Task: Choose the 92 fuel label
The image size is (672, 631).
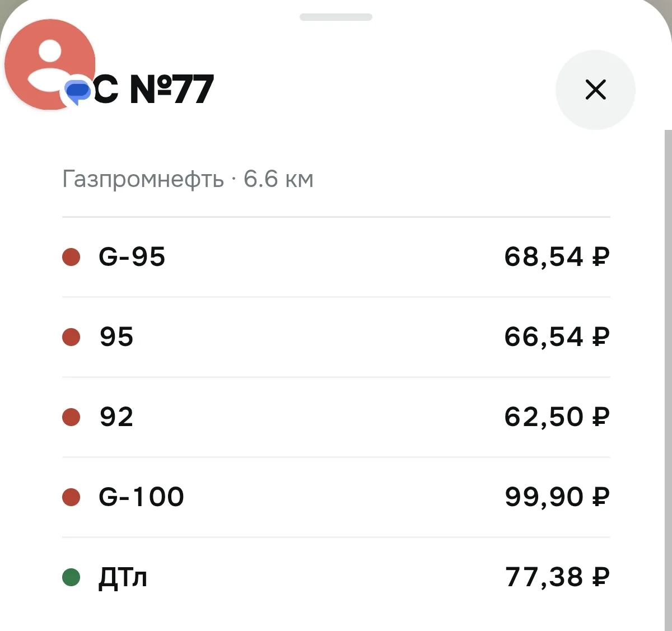Action: pyautogui.click(x=116, y=417)
